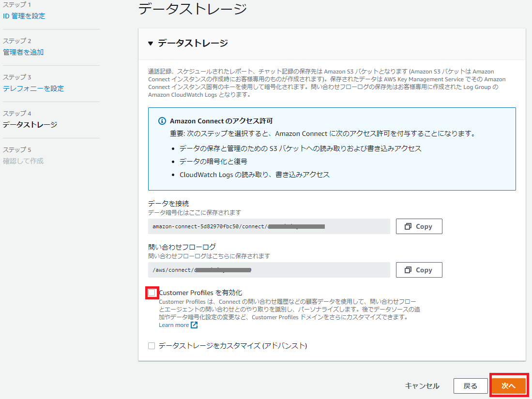Click the 次へ button
Screen dimensions: 532x399
coord(509,386)
